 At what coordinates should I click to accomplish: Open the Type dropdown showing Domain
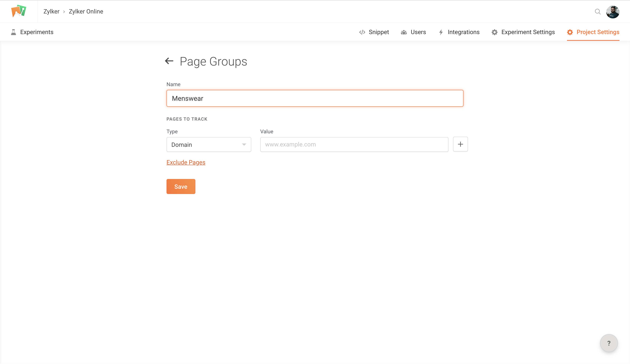coord(208,145)
